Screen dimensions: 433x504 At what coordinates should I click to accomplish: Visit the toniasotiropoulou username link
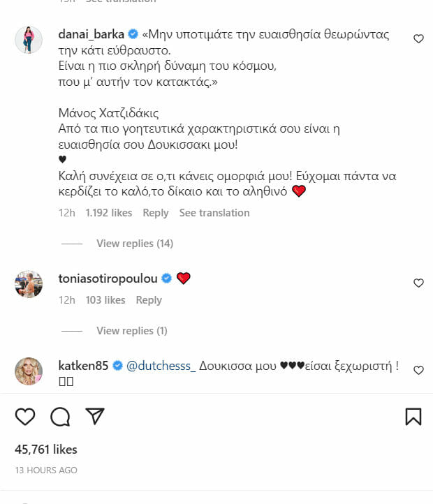click(110, 279)
